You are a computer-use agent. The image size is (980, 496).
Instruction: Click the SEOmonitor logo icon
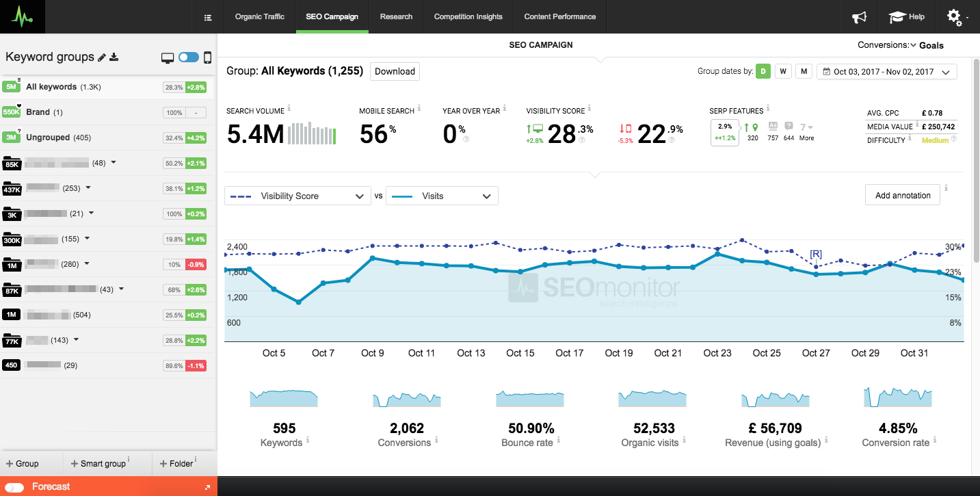click(x=23, y=16)
